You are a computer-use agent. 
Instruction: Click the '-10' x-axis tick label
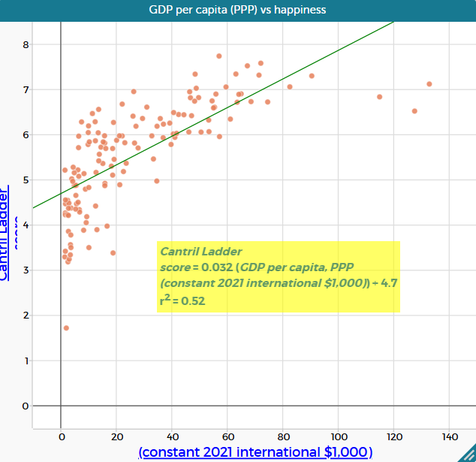(30, 436)
